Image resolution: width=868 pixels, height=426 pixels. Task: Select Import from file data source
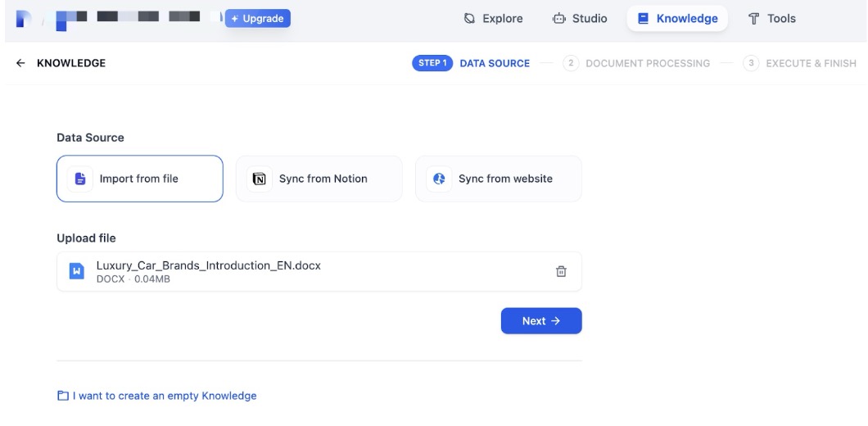[x=139, y=179]
